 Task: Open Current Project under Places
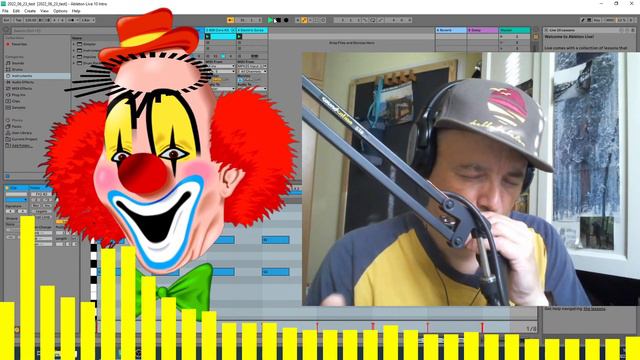click(24, 139)
